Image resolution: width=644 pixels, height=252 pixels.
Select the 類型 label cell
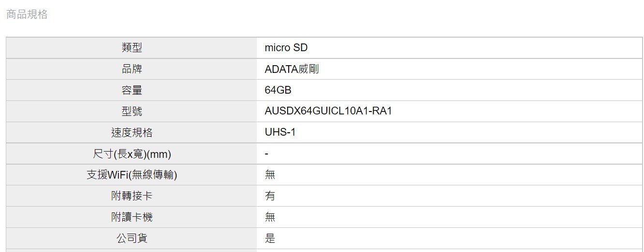132,48
